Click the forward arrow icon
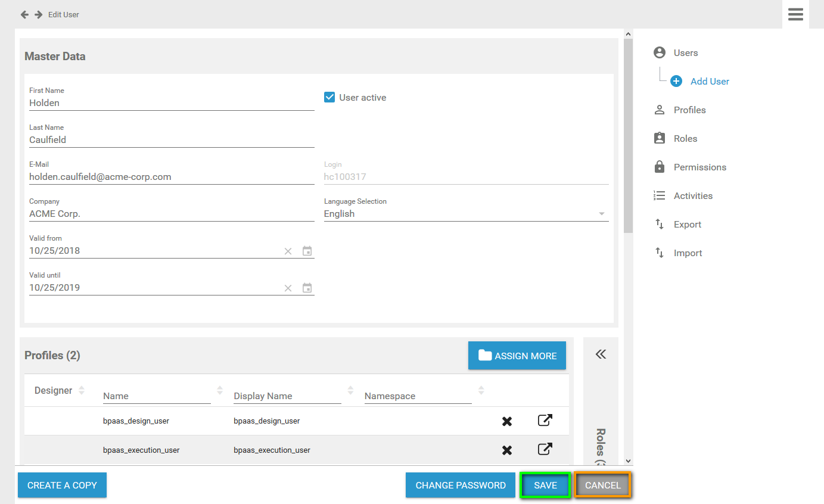824x504 pixels. pyautogui.click(x=38, y=14)
